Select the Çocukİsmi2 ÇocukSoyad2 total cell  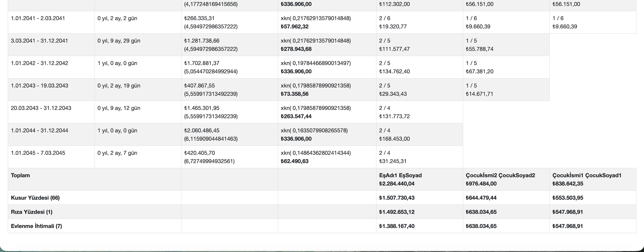click(x=500, y=179)
